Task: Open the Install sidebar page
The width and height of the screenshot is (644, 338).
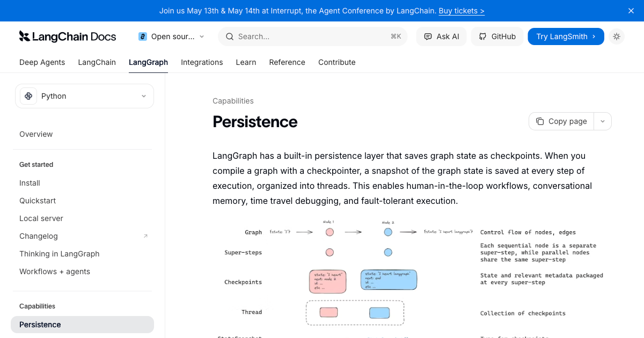Action: (30, 183)
